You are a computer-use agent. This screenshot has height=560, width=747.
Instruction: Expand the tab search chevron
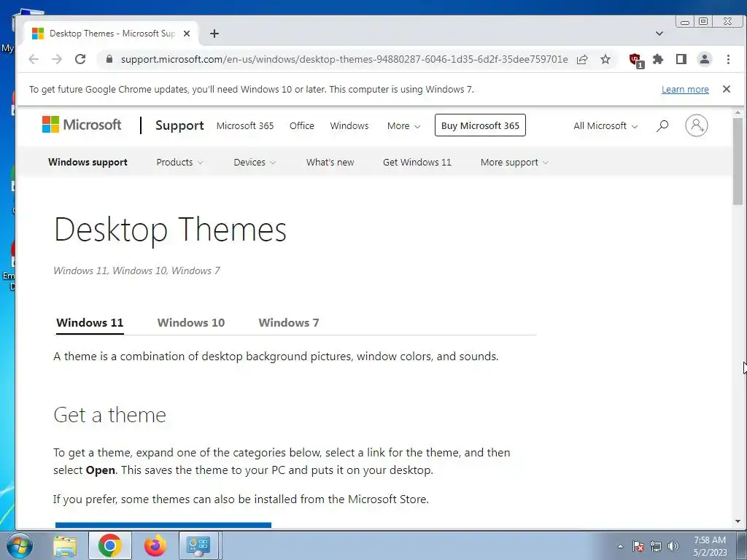(x=659, y=34)
